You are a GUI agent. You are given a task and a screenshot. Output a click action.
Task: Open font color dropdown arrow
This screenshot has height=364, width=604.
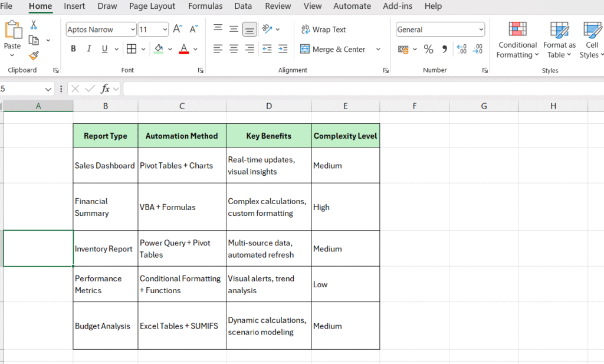click(195, 50)
